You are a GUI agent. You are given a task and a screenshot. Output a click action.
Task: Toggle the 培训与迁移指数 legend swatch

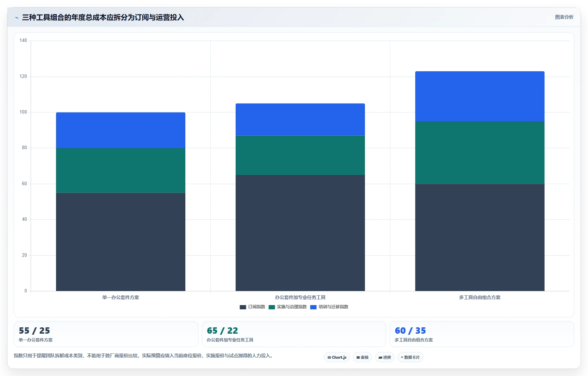click(313, 307)
